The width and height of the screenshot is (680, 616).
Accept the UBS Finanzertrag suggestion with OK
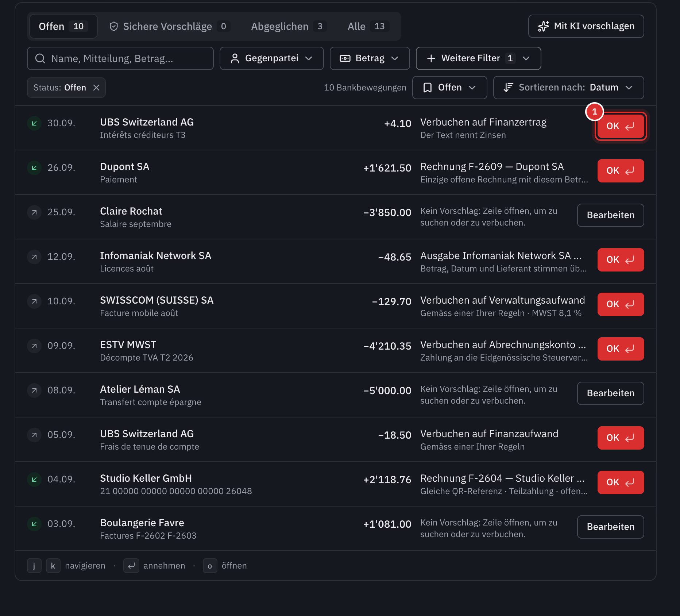coord(621,126)
